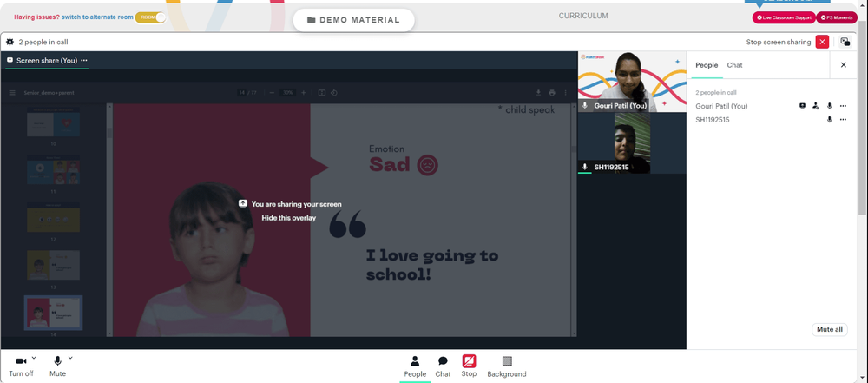Download the PDF via download icon
This screenshot has width=868, height=383.
(x=538, y=93)
